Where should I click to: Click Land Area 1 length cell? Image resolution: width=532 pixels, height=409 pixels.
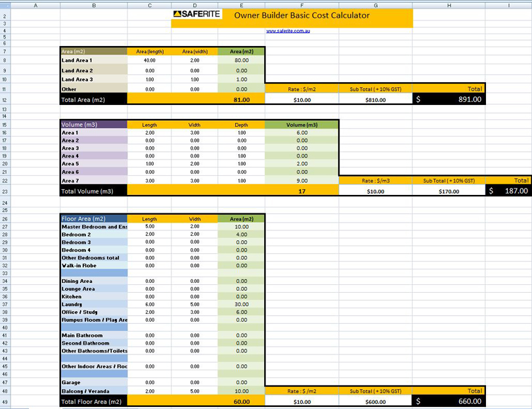click(150, 60)
